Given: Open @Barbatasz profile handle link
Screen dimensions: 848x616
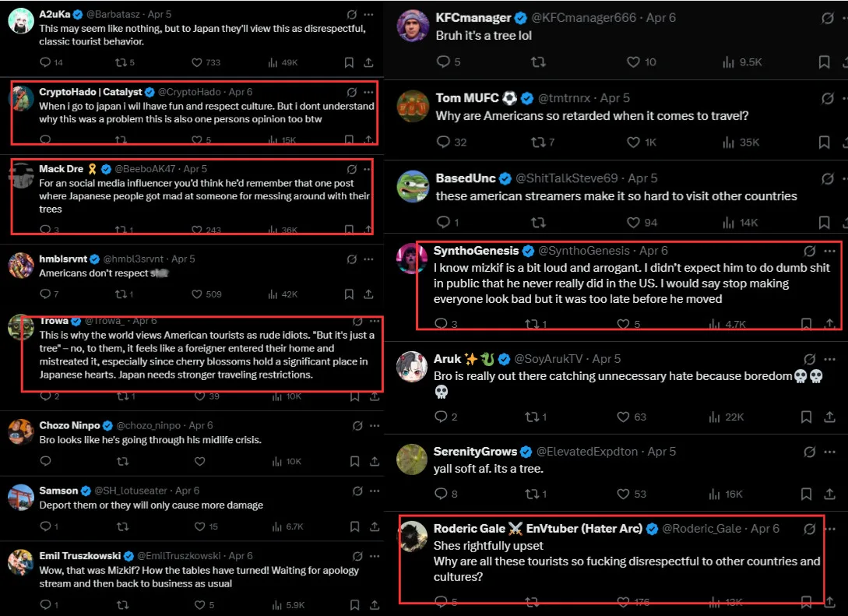Looking at the screenshot, I should (x=111, y=15).
